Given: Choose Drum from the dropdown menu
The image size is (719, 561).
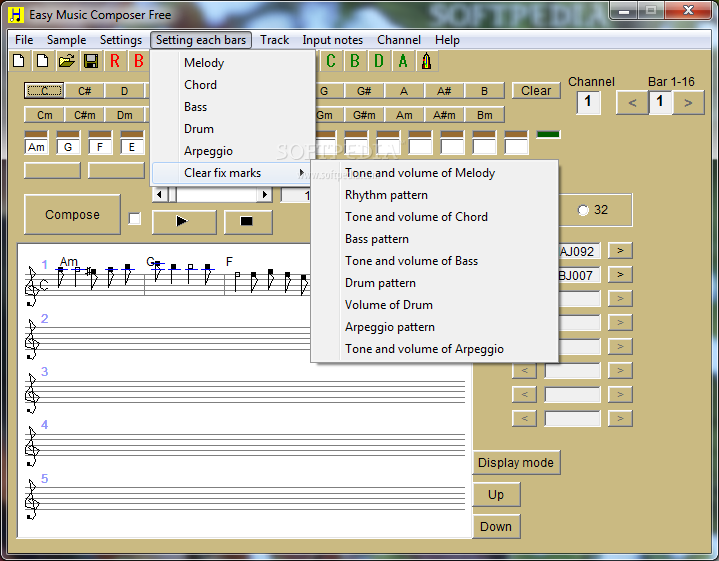Looking at the screenshot, I should pyautogui.click(x=232, y=129).
